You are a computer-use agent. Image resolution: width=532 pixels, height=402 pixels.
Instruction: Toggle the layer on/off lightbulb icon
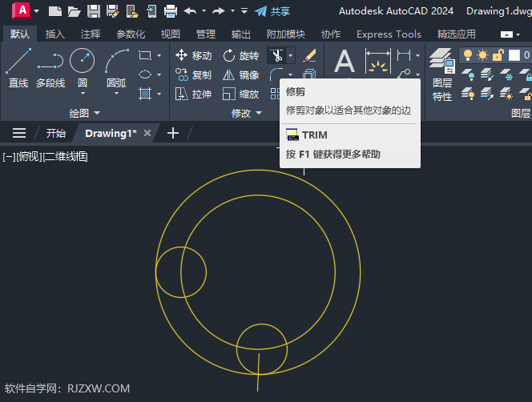pyautogui.click(x=468, y=55)
